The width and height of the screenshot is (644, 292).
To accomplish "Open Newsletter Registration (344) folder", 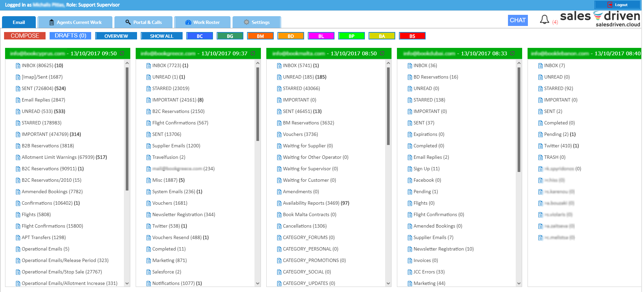I will (x=184, y=214).
